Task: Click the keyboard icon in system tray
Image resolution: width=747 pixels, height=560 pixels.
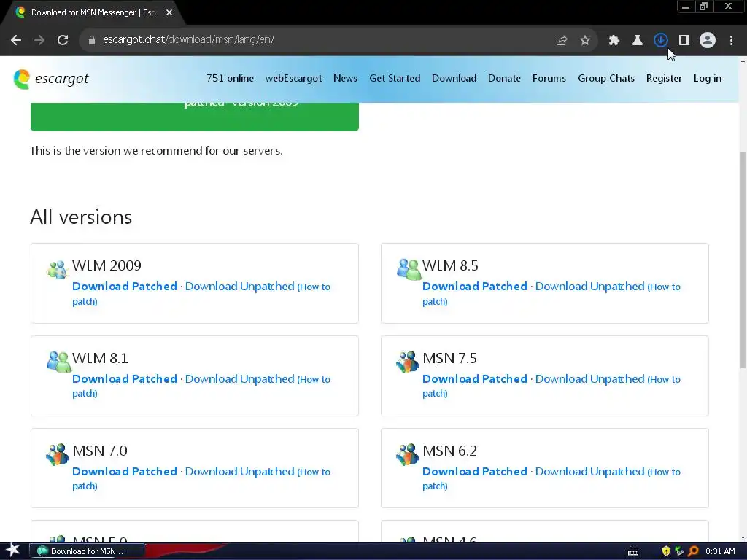Action: [633, 551]
